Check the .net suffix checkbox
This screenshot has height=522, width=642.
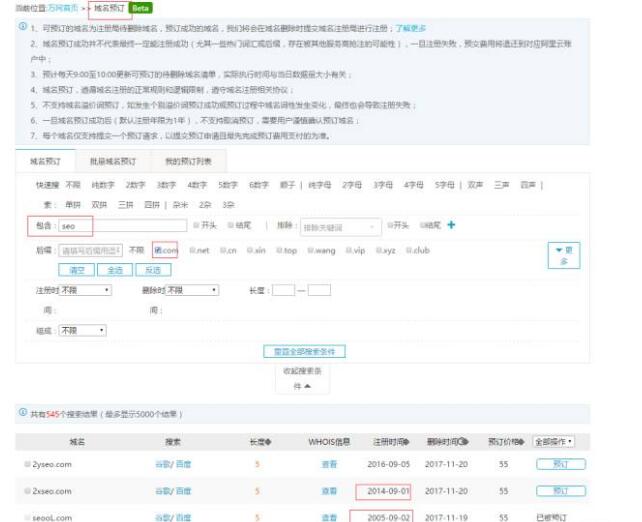coord(192,250)
